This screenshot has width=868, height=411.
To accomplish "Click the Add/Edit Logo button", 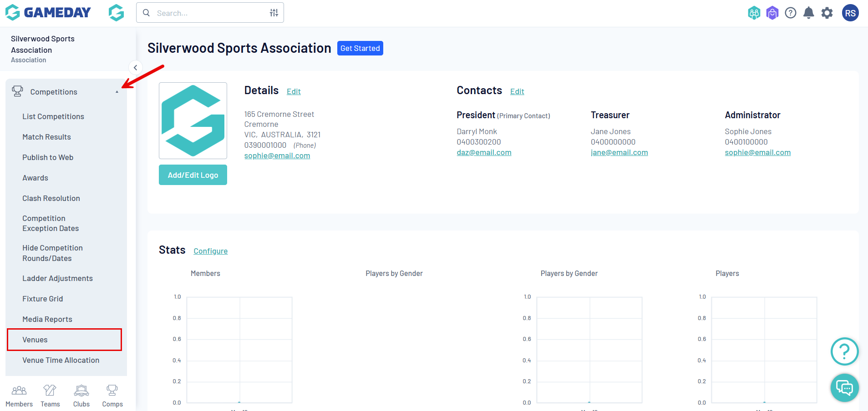I will click(x=193, y=175).
